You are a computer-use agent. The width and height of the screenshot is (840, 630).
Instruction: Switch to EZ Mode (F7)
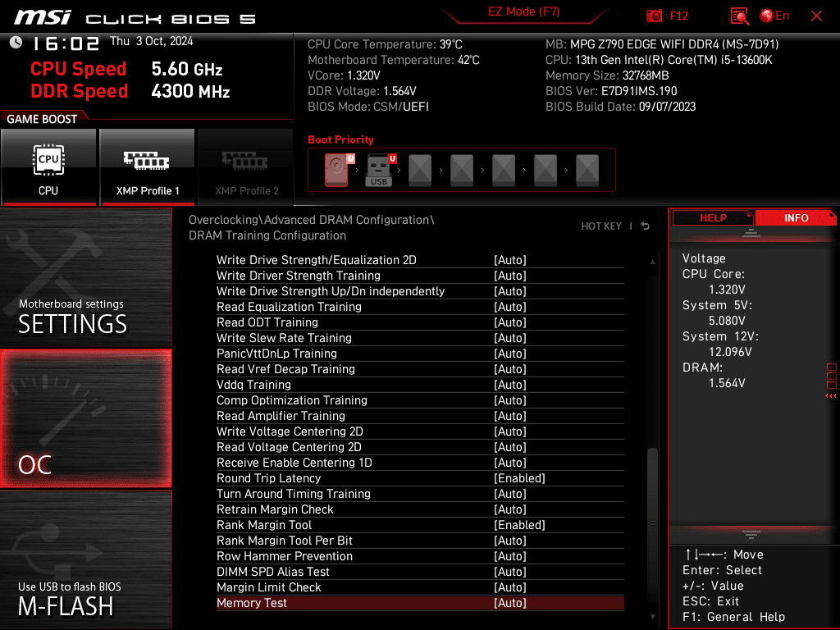(523, 11)
